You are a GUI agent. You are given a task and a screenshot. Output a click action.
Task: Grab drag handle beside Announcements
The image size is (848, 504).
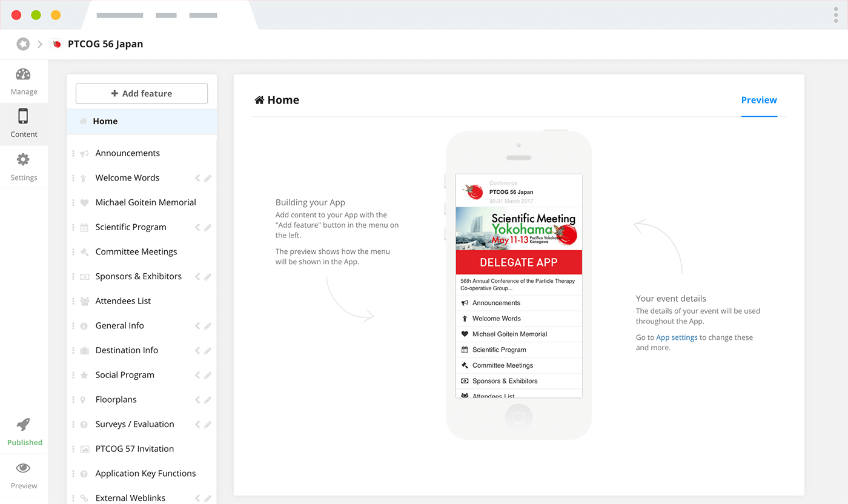pos(73,153)
